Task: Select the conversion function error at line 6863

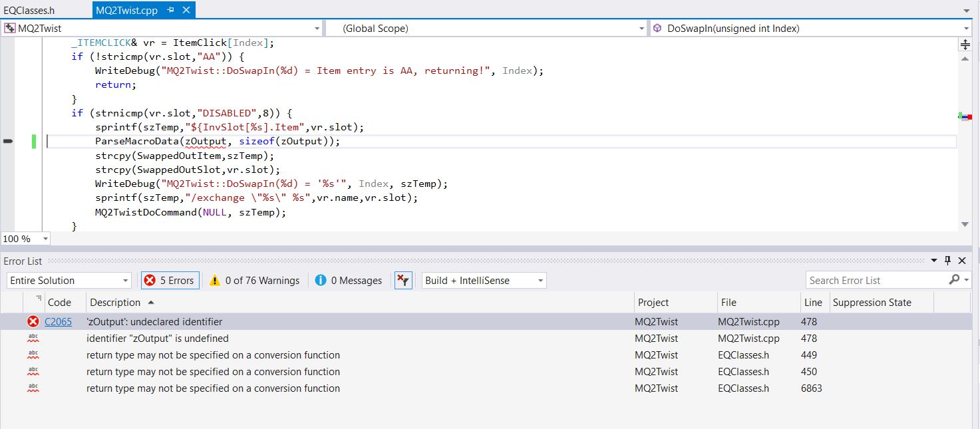Action: point(486,388)
